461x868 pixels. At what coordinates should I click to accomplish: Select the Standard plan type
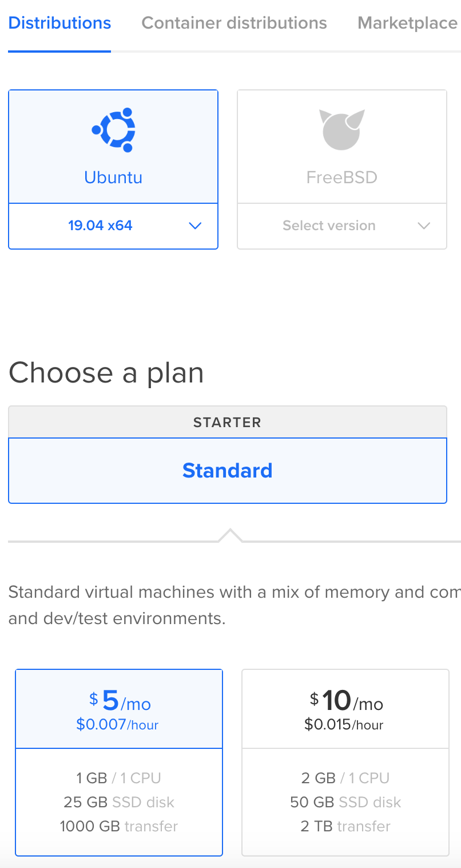(228, 471)
